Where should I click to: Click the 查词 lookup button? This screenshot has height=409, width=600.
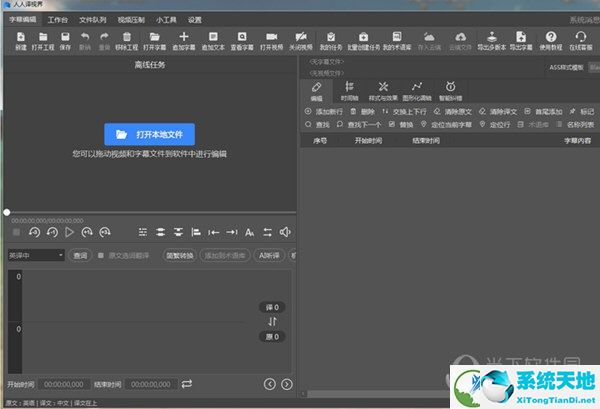point(80,255)
